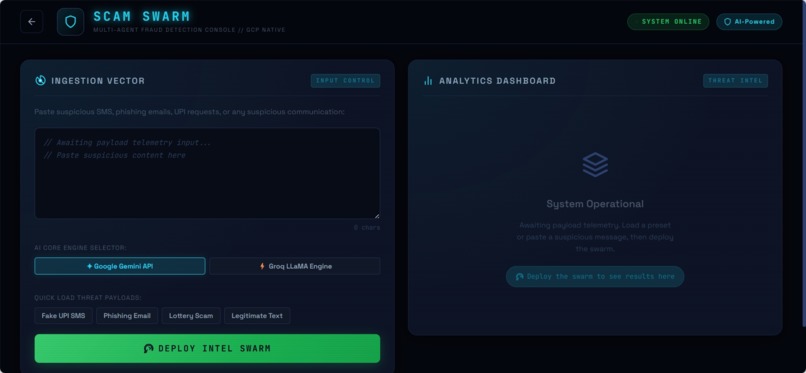Click the shield icon in AI-Powered badge
This screenshot has width=806, height=373.
(727, 22)
